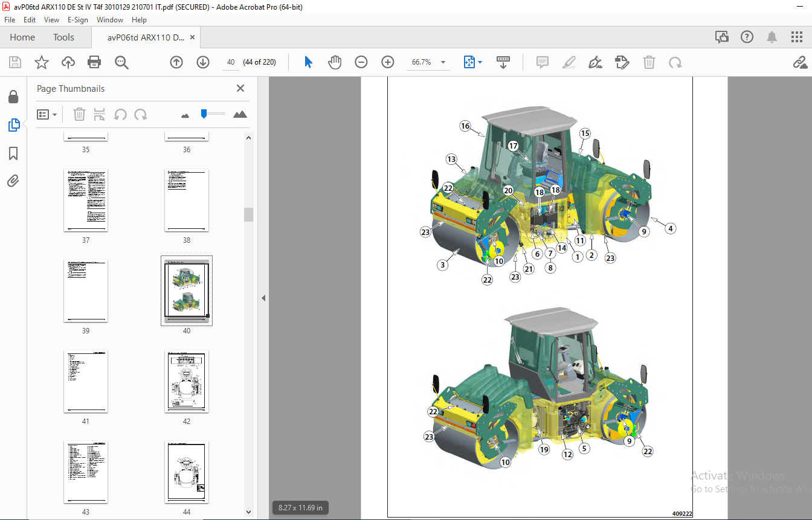812x520 pixels.
Task: Select the Highlight text tool
Action: pos(569,62)
